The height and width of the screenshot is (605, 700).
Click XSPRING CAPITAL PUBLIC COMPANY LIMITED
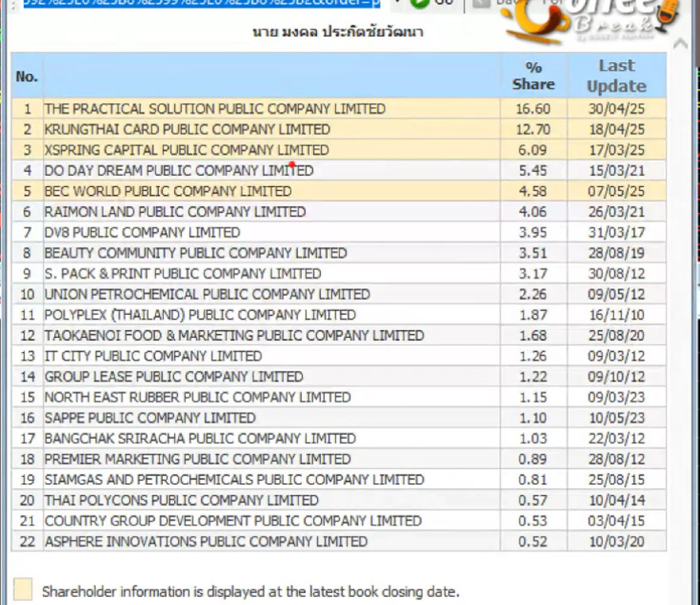point(187,149)
